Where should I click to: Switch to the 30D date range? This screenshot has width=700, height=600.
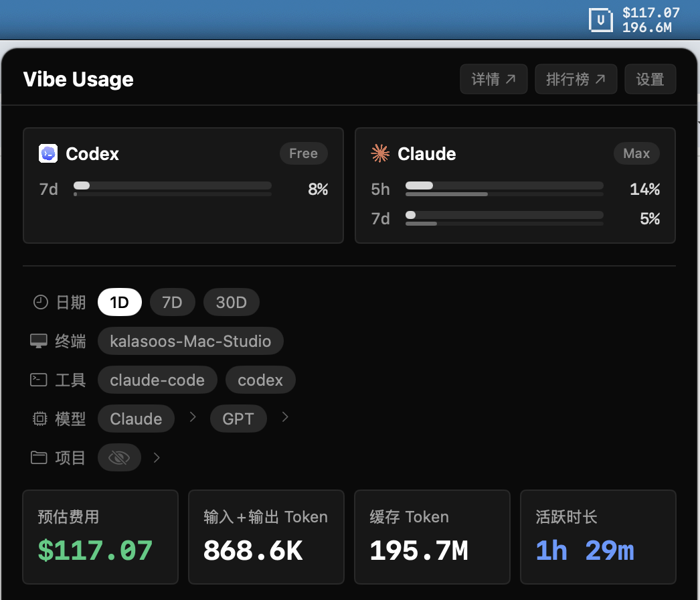pyautogui.click(x=232, y=303)
